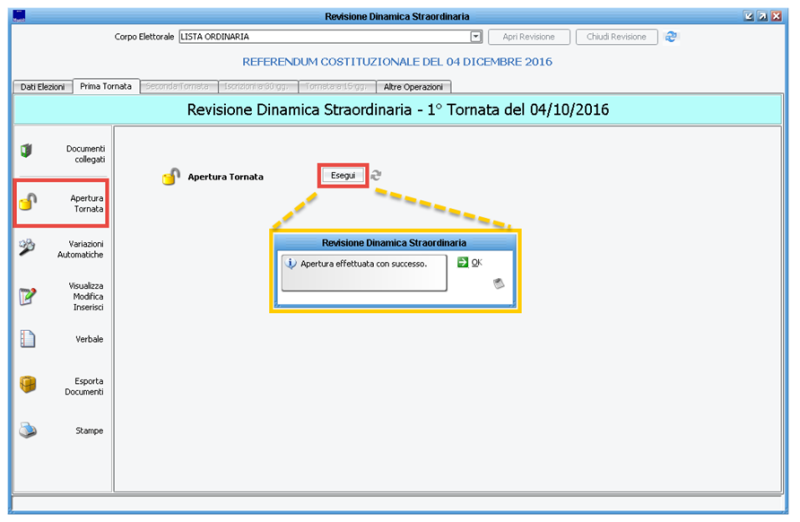The width and height of the screenshot is (800, 522).
Task: Click the Seconda Tornata tab
Action: point(177,87)
